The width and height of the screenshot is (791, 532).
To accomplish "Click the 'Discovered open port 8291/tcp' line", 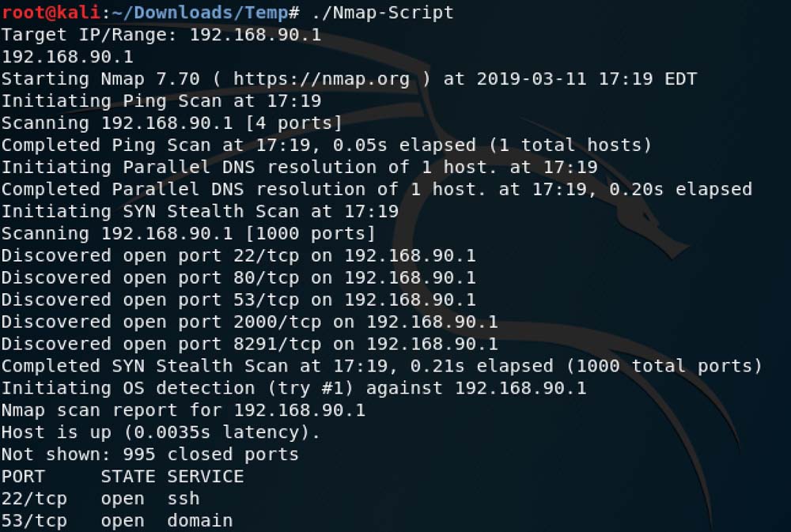I will coord(249,345).
